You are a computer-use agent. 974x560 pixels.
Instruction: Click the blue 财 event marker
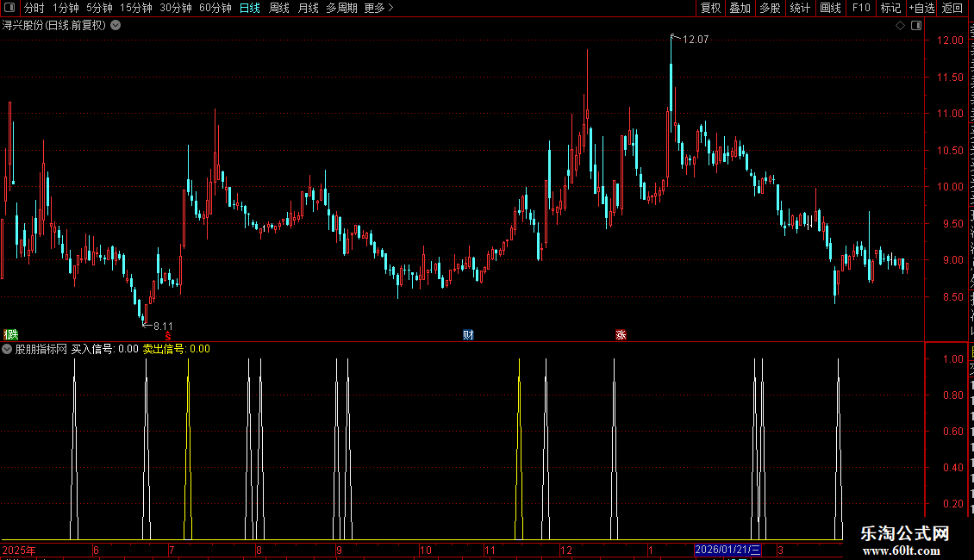tap(468, 334)
